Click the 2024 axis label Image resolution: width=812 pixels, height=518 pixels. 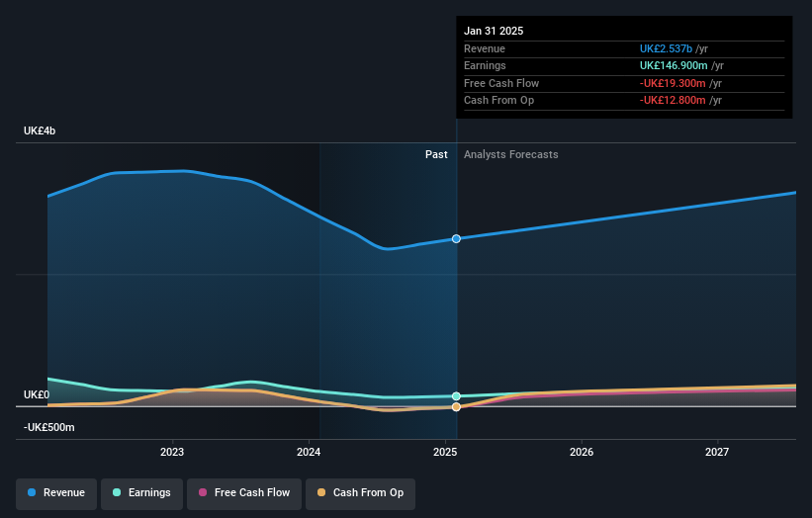coord(309,453)
